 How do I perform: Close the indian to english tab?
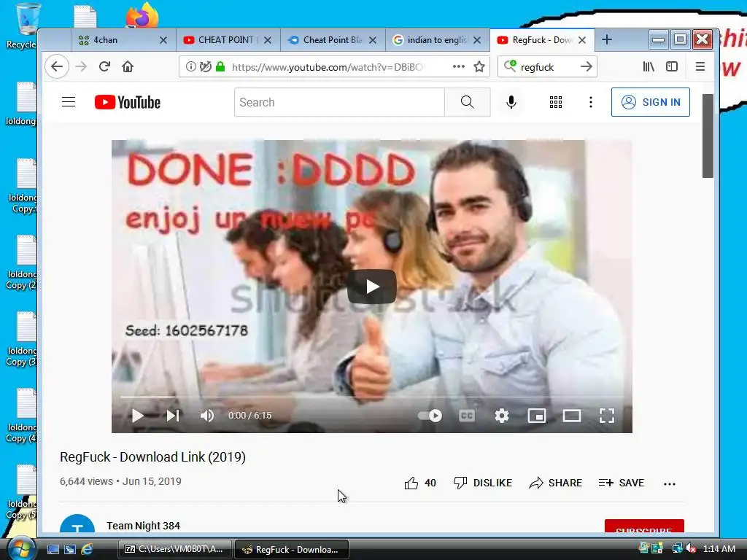[x=477, y=41]
